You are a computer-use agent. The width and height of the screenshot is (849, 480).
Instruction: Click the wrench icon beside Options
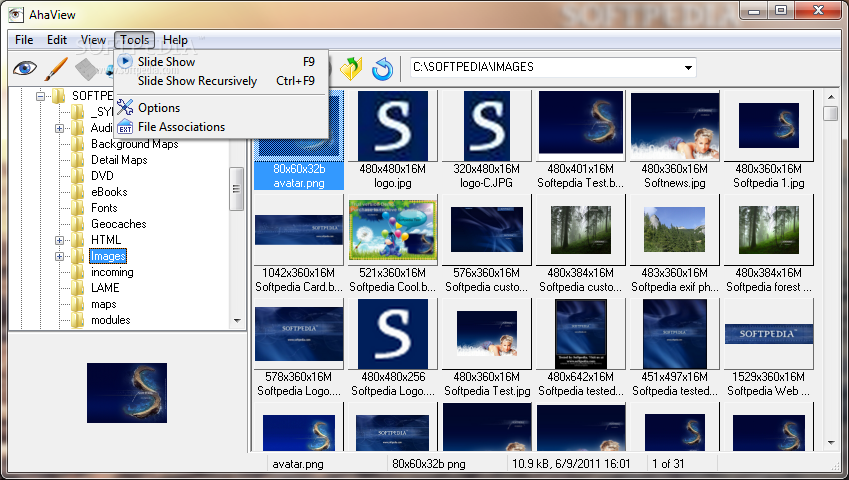(x=125, y=107)
